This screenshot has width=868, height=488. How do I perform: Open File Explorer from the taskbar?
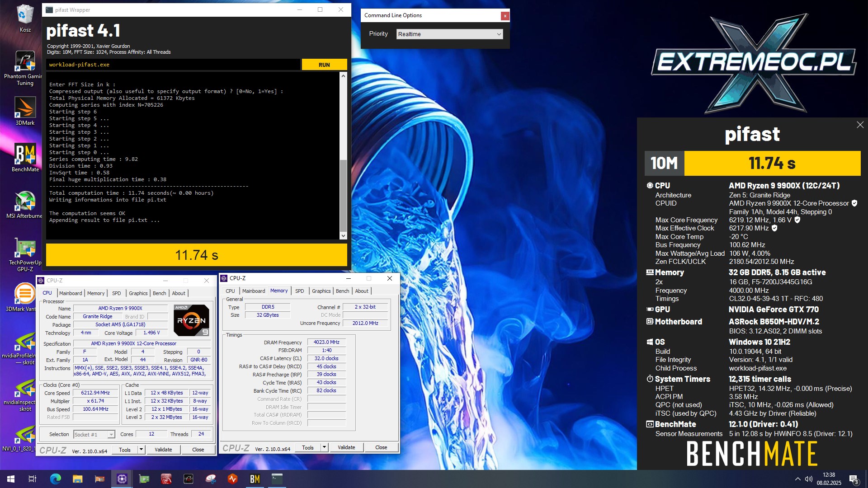[77, 479]
